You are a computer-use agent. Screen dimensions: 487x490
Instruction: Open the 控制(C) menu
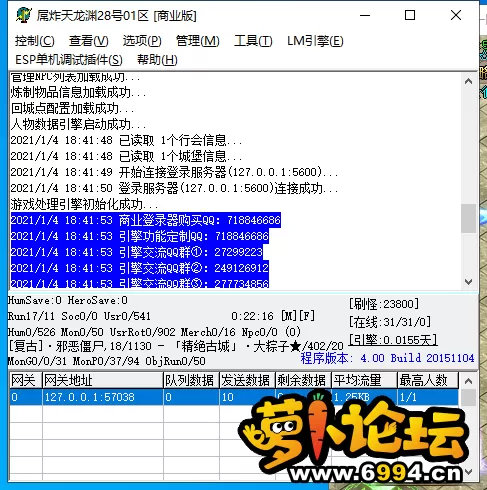(34, 41)
